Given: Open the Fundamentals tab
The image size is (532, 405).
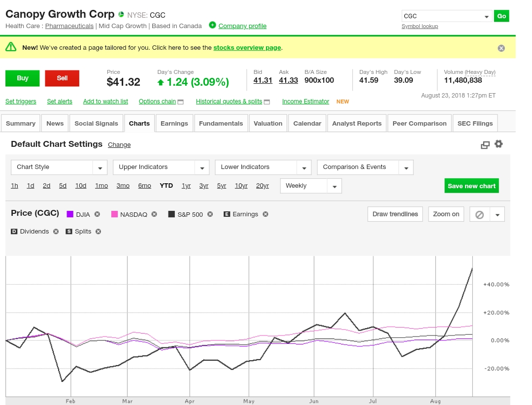Looking at the screenshot, I should (x=221, y=123).
